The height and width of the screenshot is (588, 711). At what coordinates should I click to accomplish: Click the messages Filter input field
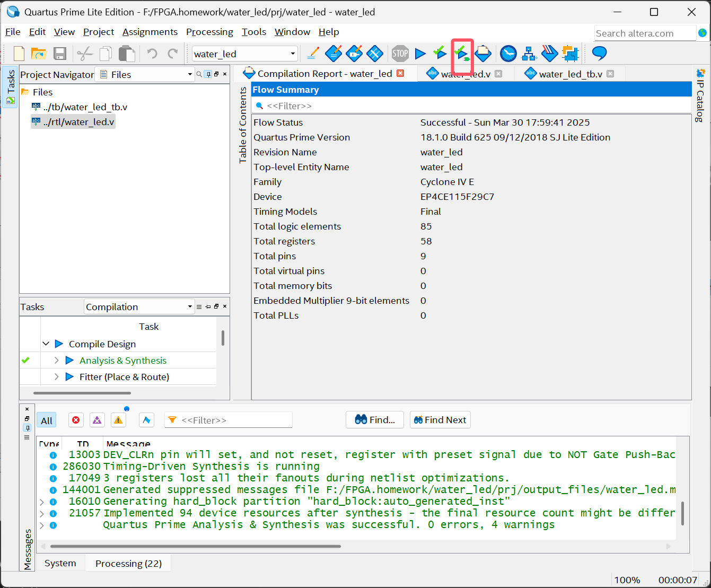229,420
